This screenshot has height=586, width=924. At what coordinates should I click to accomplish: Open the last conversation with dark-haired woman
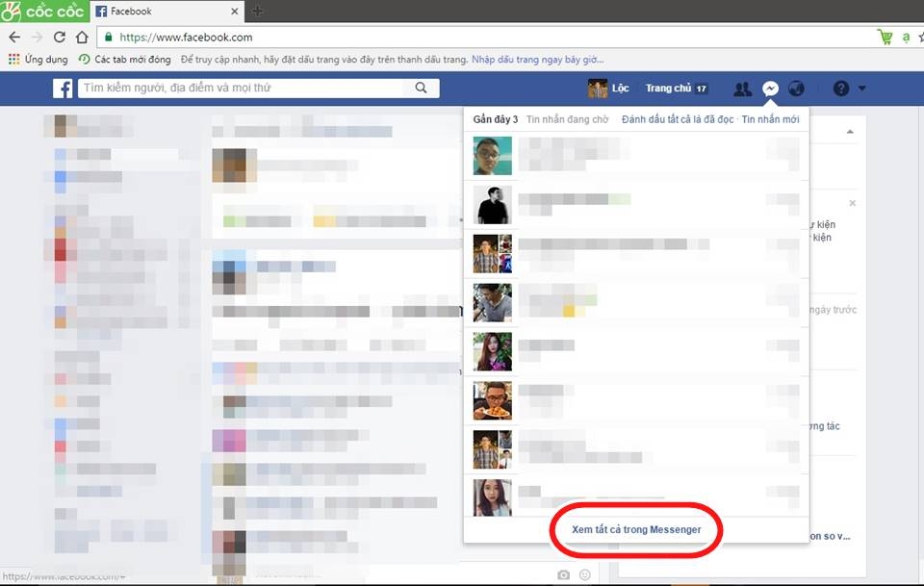tap(636, 497)
